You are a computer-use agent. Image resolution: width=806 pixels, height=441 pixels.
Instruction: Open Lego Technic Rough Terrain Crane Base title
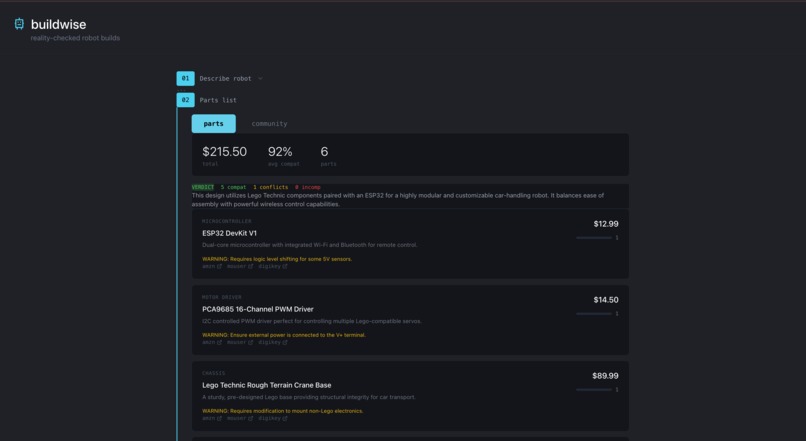pyautogui.click(x=266, y=385)
